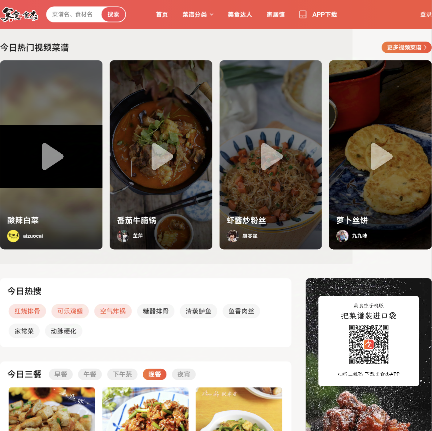This screenshot has width=432, height=431.
Task: Open the nav item left of the phone icon
Action: tap(275, 14)
